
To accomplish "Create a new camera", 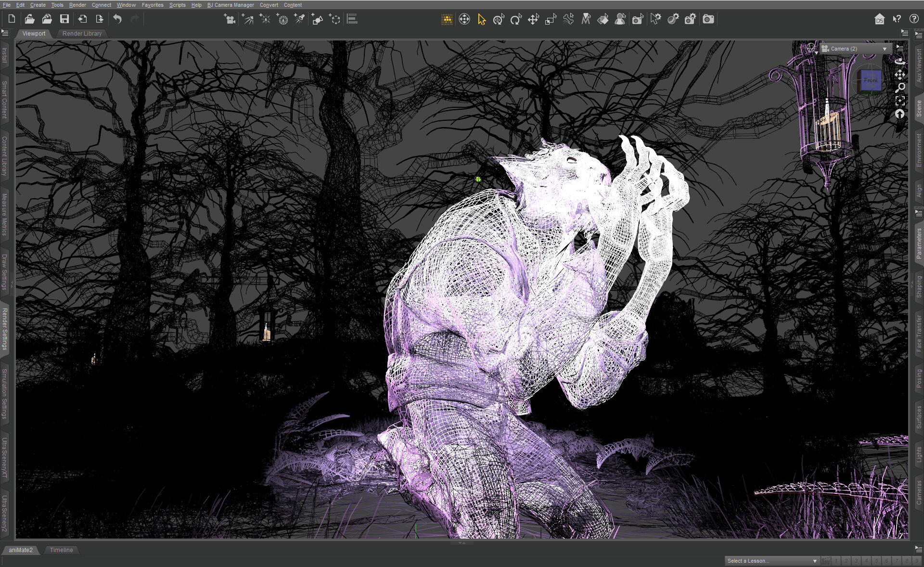I will tap(230, 19).
